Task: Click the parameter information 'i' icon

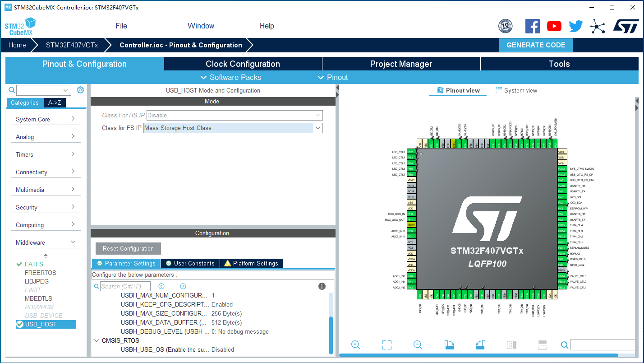Action: (x=322, y=286)
